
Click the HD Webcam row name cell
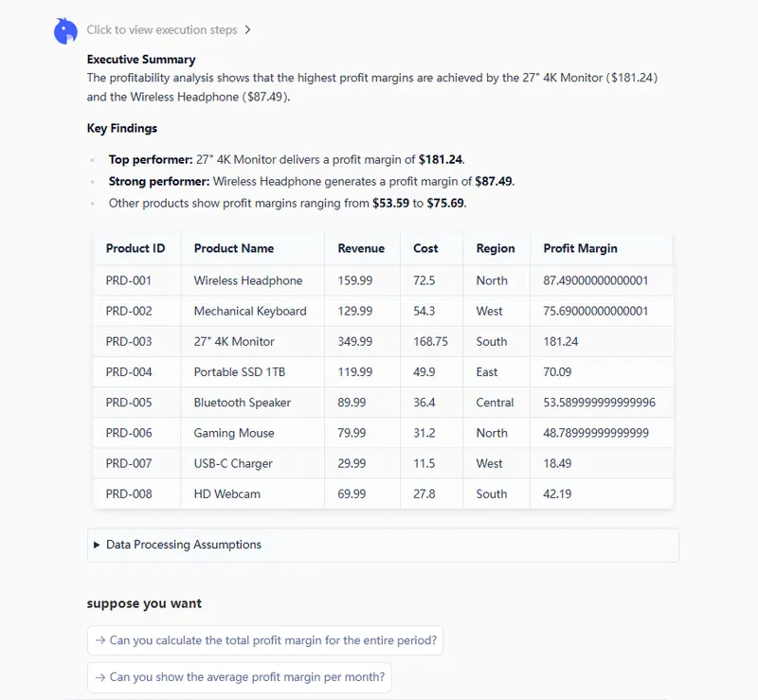[227, 494]
